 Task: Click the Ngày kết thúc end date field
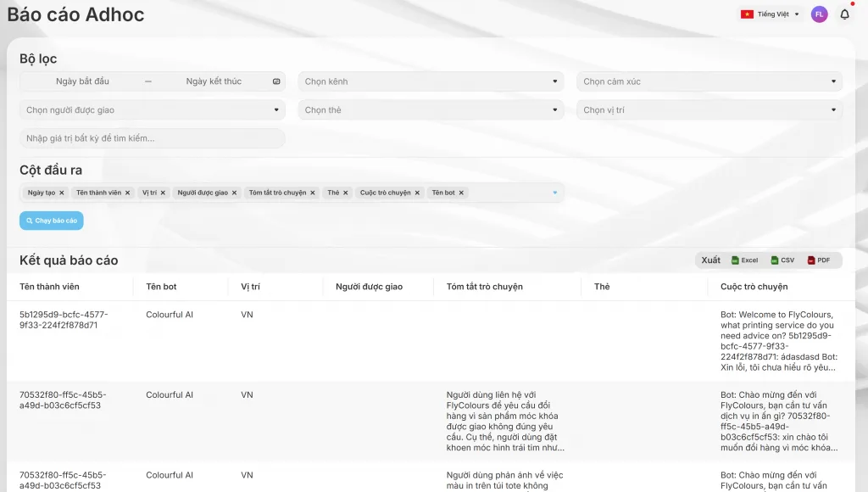click(214, 81)
